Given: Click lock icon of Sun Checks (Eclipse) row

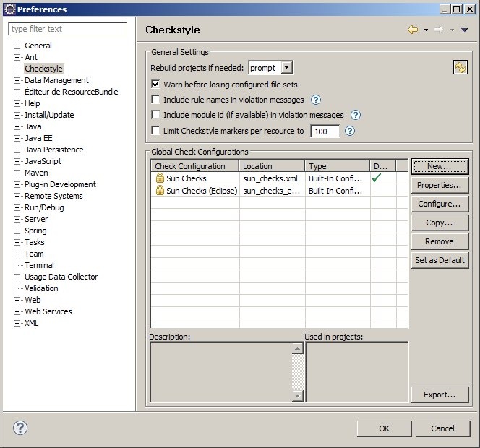Looking at the screenshot, I should 160,191.
